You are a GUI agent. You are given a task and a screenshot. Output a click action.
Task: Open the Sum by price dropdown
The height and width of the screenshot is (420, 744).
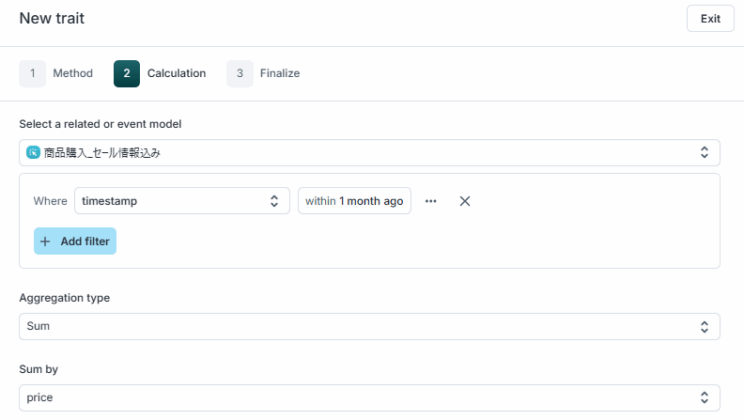(370, 398)
